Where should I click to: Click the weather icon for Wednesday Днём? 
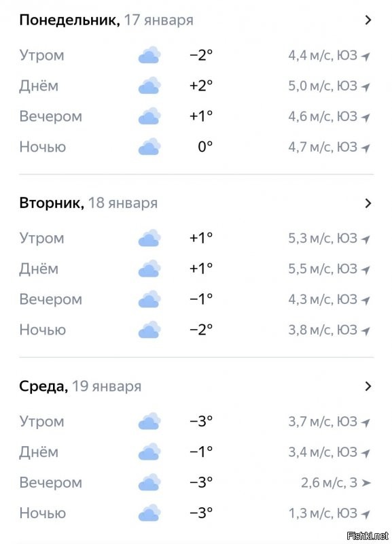148,452
